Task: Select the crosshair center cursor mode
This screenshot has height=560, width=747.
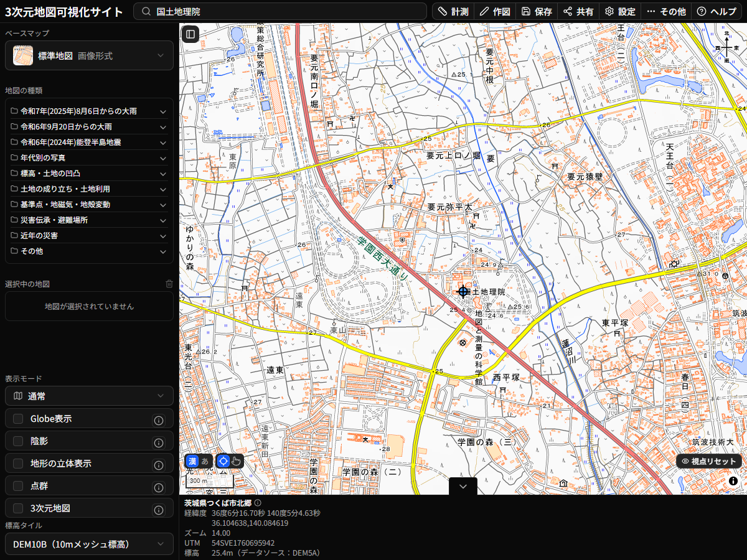Action: 223,461
